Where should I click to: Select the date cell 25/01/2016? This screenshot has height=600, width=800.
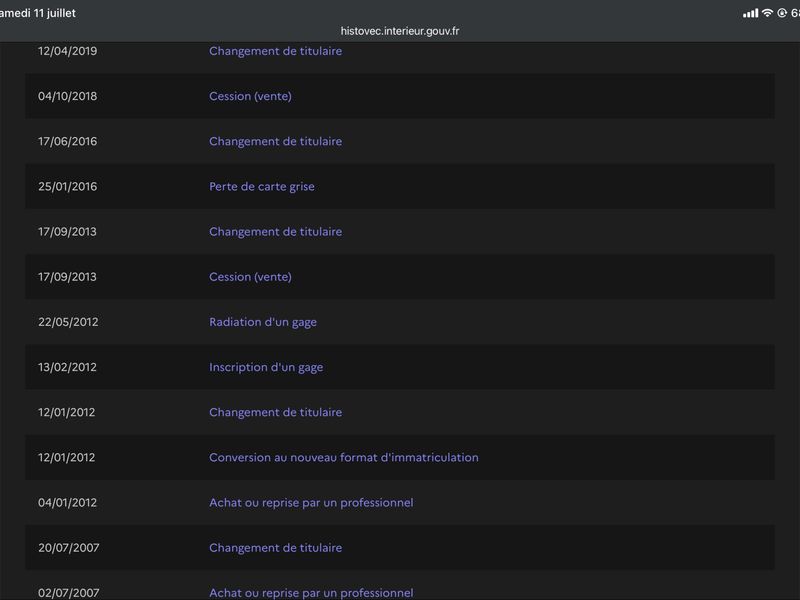tap(67, 187)
